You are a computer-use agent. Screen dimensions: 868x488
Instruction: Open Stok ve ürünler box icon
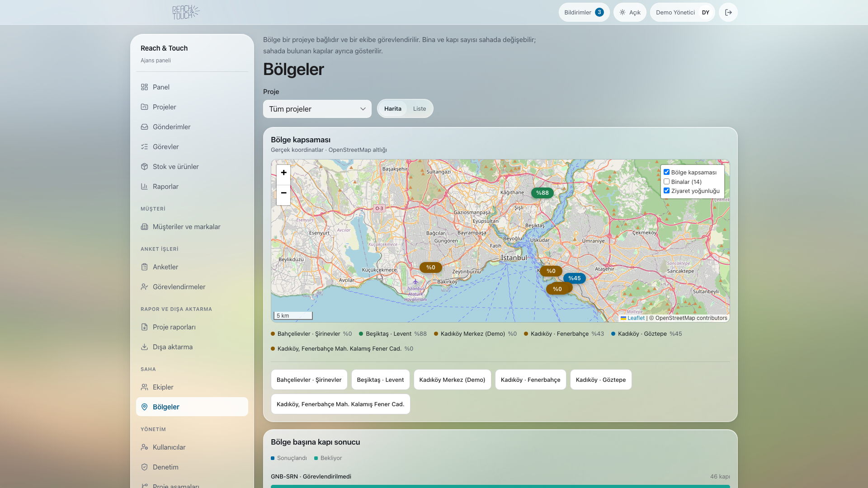144,167
